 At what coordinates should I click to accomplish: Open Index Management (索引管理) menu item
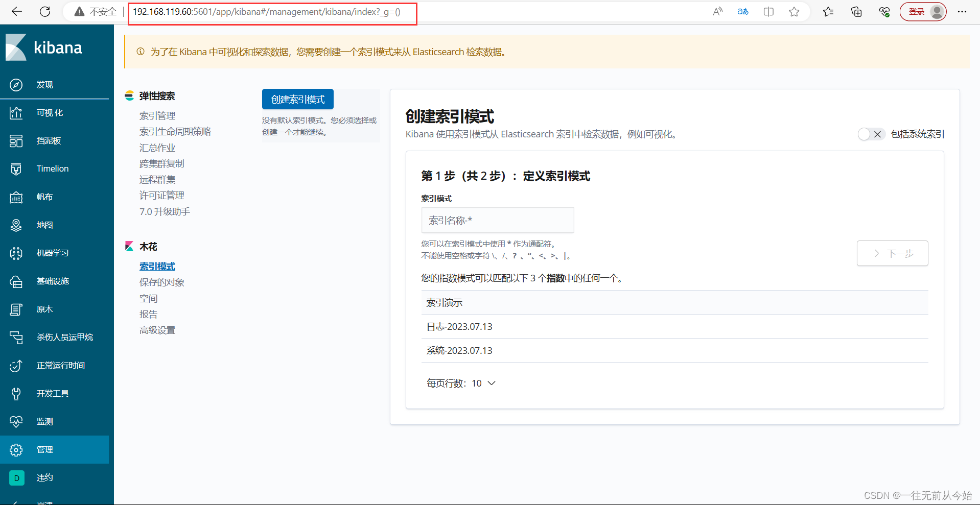coord(157,116)
